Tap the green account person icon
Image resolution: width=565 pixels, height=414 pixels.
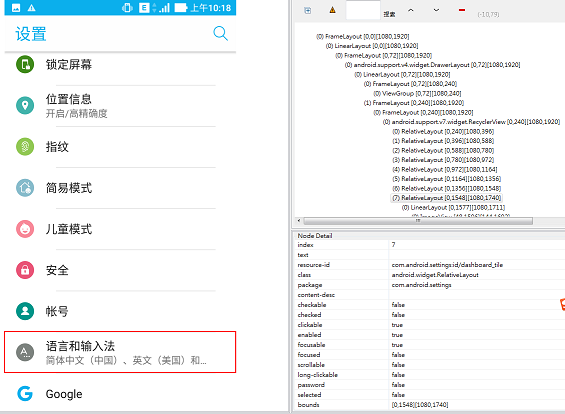point(25,311)
